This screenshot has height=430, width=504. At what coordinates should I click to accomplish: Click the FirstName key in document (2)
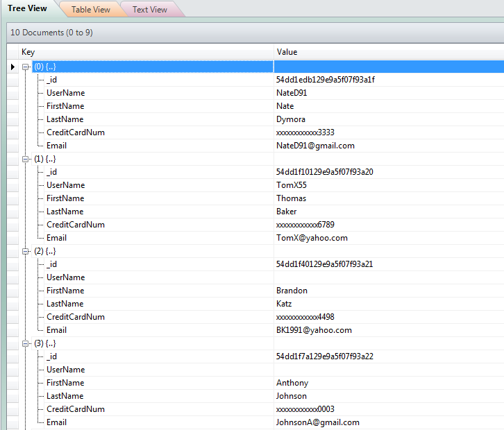click(x=65, y=291)
